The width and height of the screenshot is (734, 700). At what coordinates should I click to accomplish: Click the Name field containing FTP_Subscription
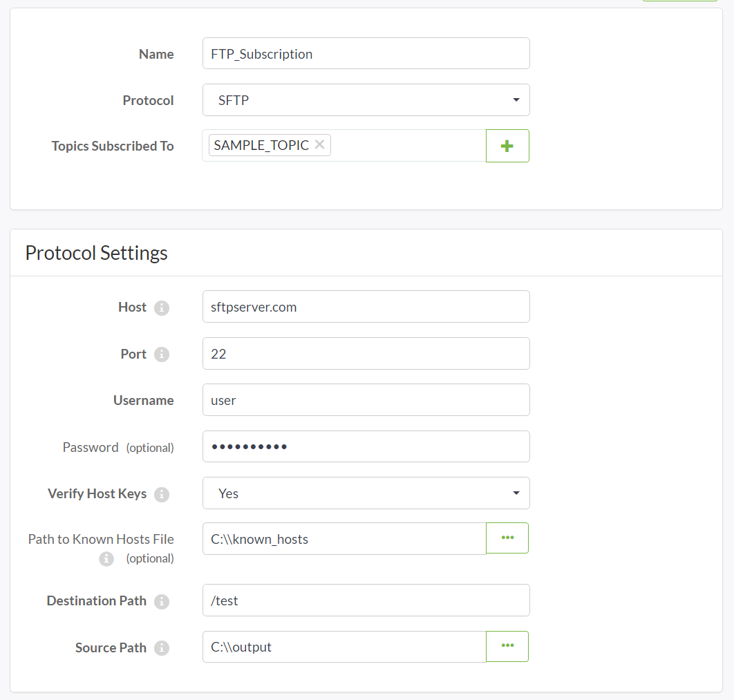point(366,54)
